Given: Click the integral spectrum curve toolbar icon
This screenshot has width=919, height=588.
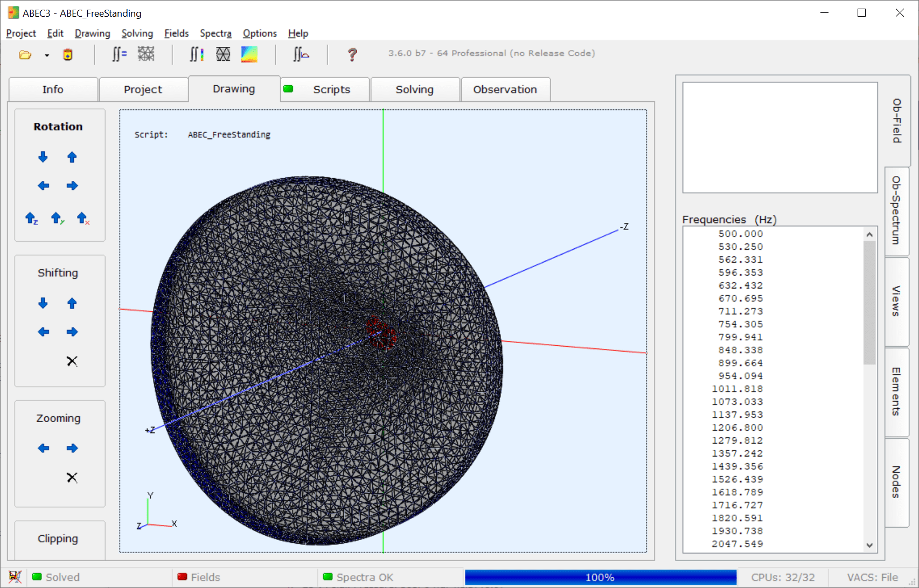Looking at the screenshot, I should point(301,54).
